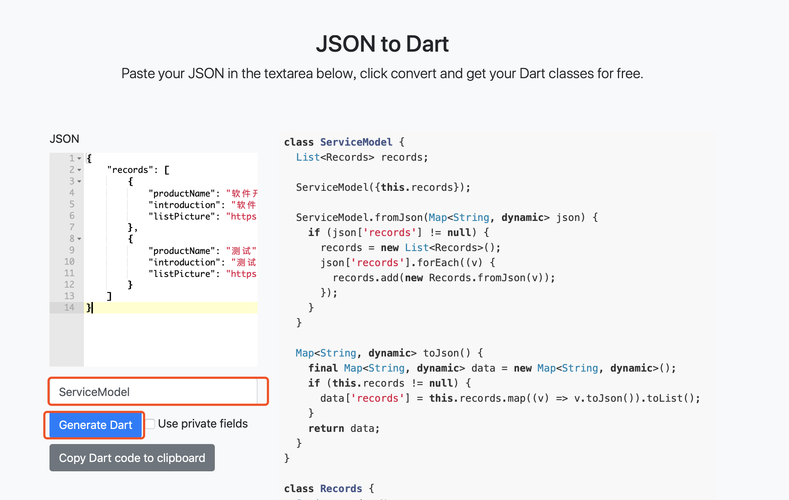Collapse the fold arrow on line 1

(79, 158)
